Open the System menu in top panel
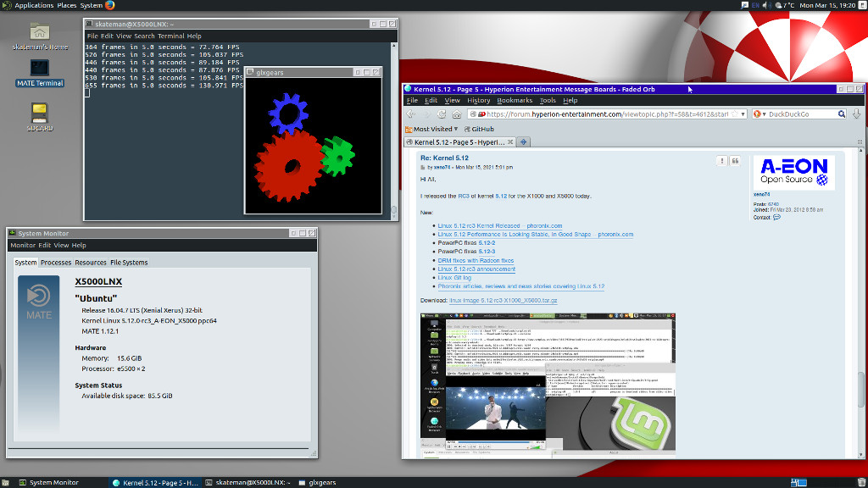The height and width of the screenshot is (488, 868). 91,5
